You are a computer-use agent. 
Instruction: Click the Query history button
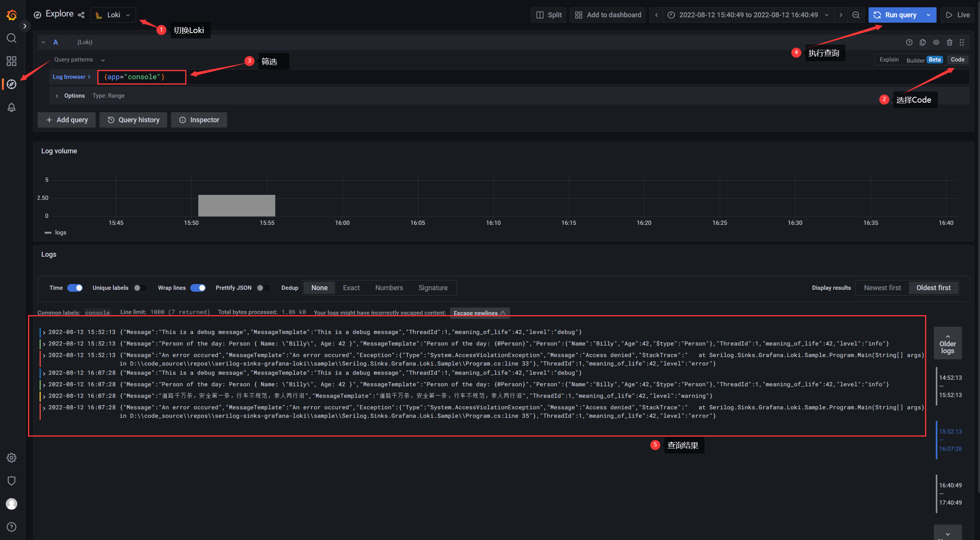(133, 120)
